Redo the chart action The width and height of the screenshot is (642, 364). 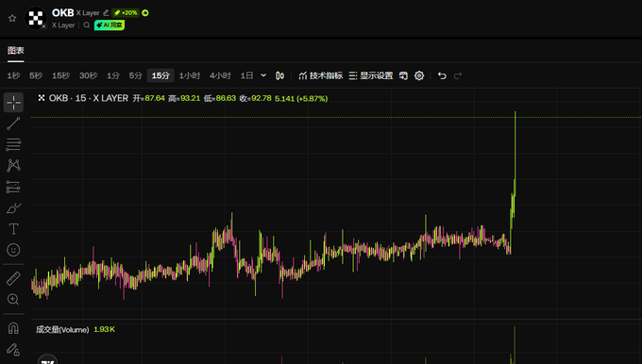coord(458,75)
